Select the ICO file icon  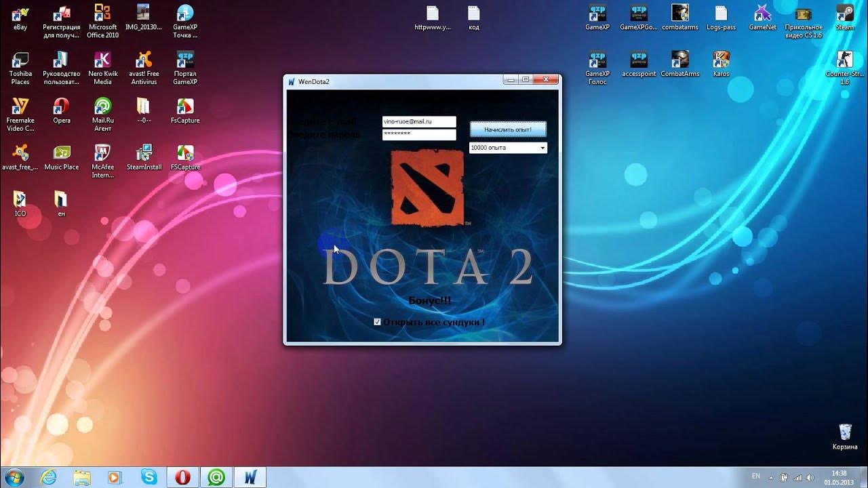coord(20,203)
